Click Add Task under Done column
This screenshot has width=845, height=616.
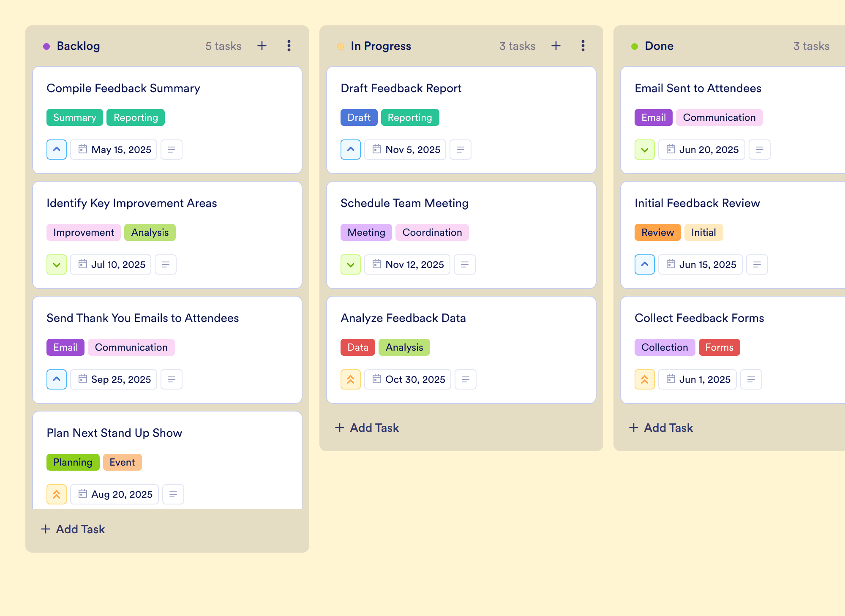tap(661, 428)
